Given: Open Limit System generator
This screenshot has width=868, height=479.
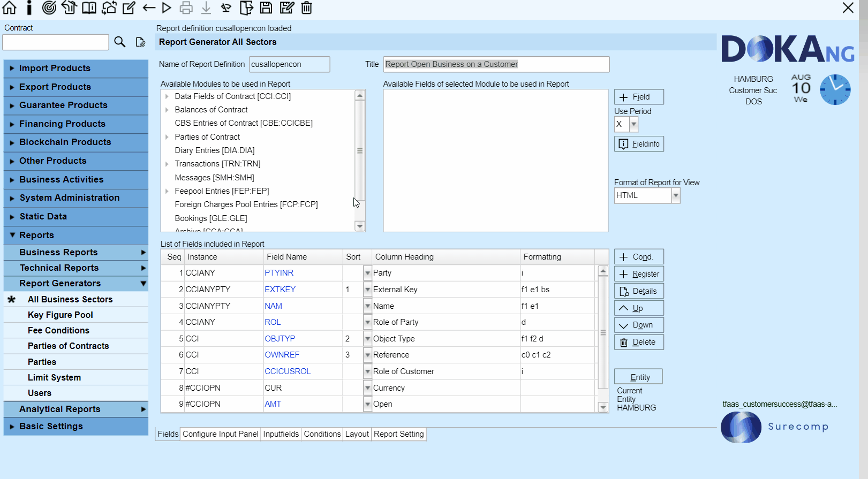Looking at the screenshot, I should (76, 377).
